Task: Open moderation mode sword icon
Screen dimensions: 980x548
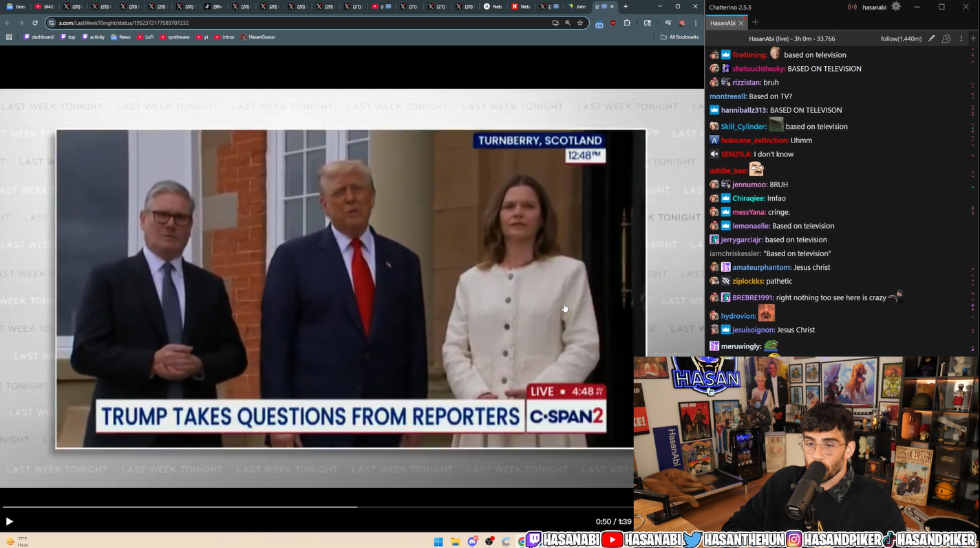Action: pyautogui.click(x=932, y=39)
